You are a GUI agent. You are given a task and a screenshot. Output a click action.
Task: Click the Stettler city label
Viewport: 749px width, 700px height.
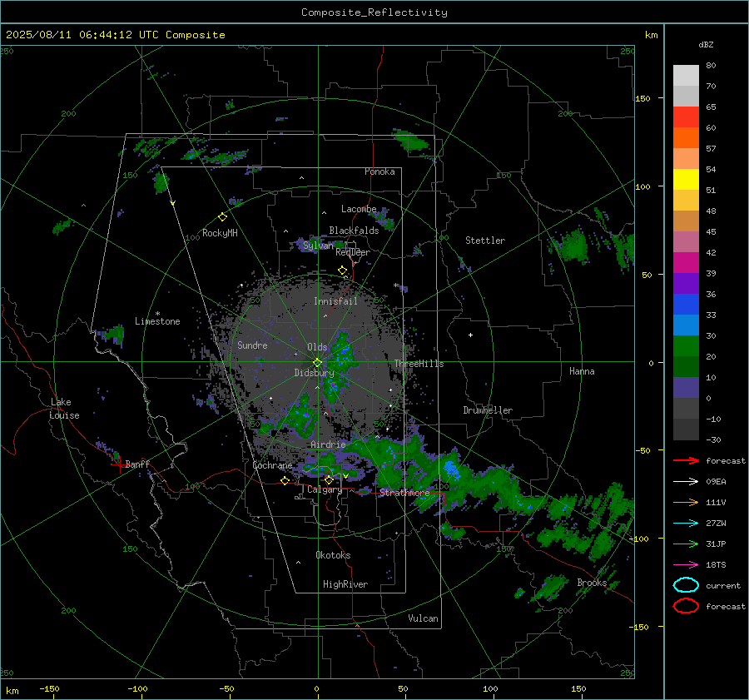(485, 241)
